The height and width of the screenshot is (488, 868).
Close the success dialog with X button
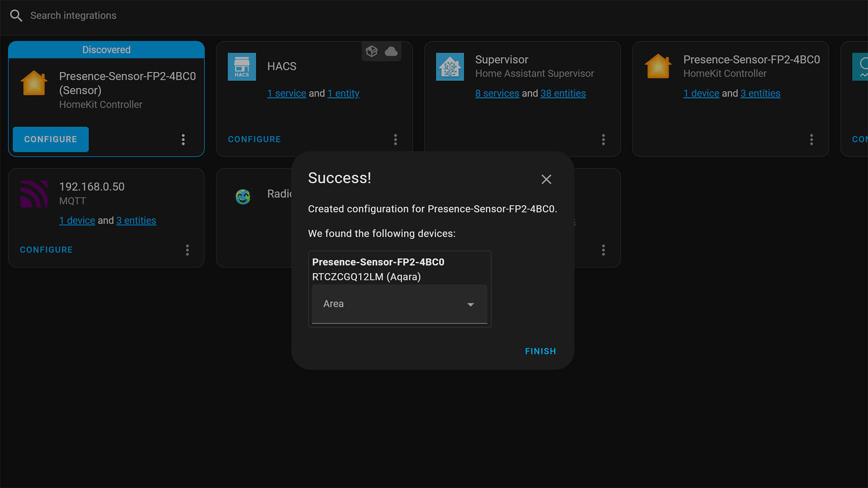click(546, 179)
